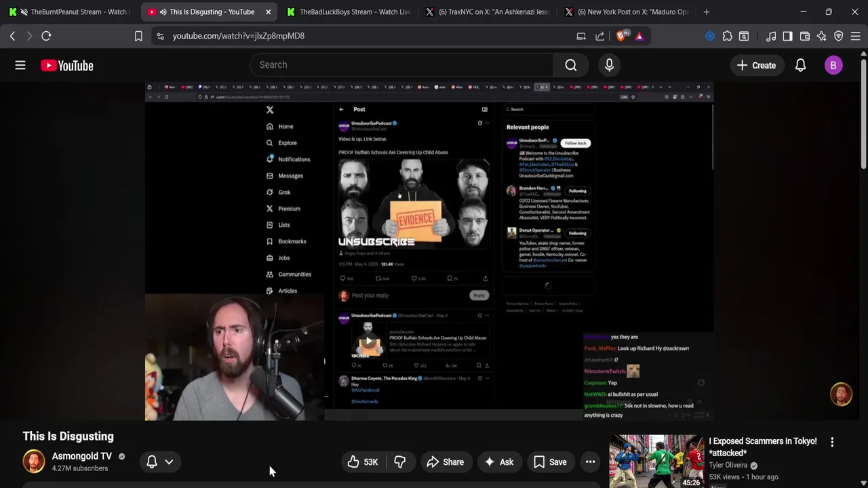Open the browser main menu
This screenshot has height=488, width=868.
(x=856, y=36)
